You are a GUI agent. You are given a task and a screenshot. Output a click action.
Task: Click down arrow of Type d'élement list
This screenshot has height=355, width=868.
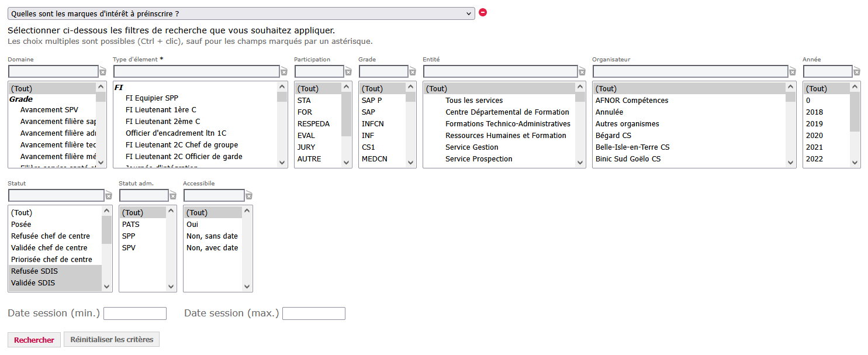point(282,163)
